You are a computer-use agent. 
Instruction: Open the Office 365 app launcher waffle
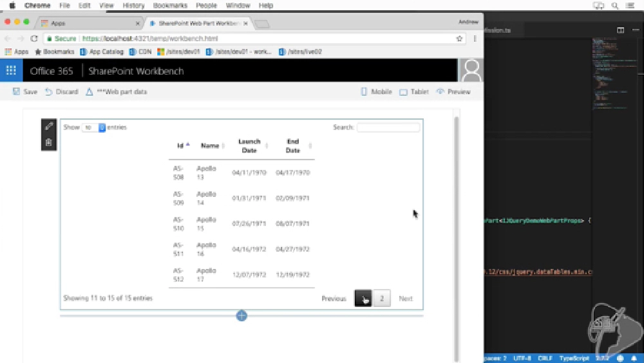(x=11, y=71)
